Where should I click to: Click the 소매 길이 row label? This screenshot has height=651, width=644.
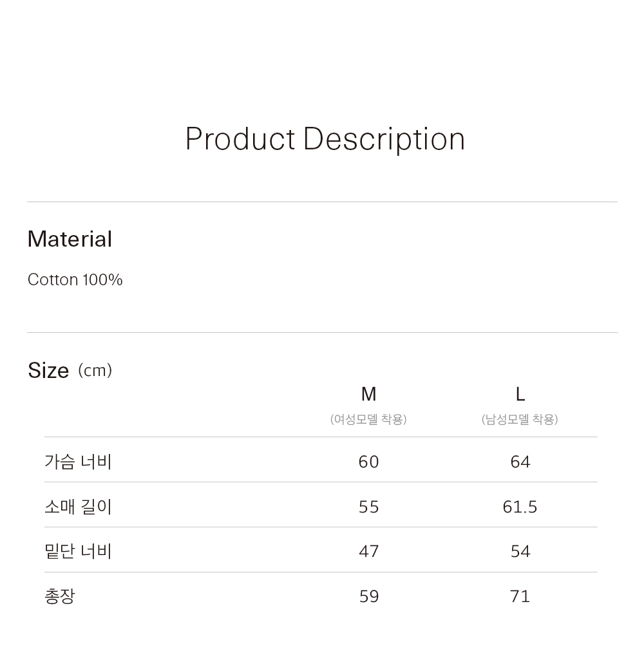coord(78,507)
